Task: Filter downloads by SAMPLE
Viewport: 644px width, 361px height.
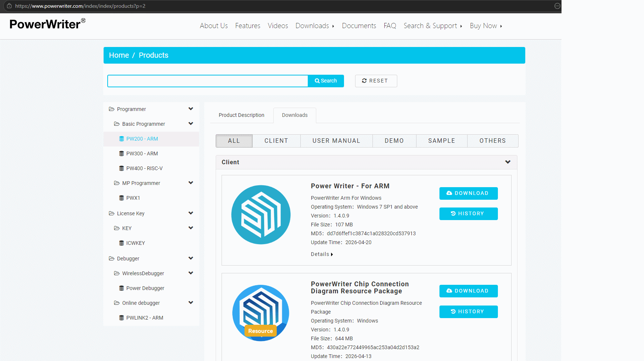Action: 442,141
